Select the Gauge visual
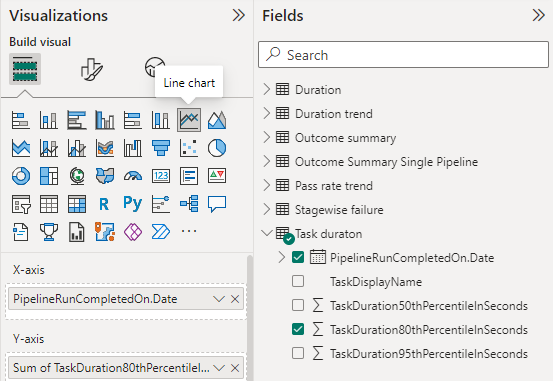The width and height of the screenshot is (553, 381). tap(133, 176)
